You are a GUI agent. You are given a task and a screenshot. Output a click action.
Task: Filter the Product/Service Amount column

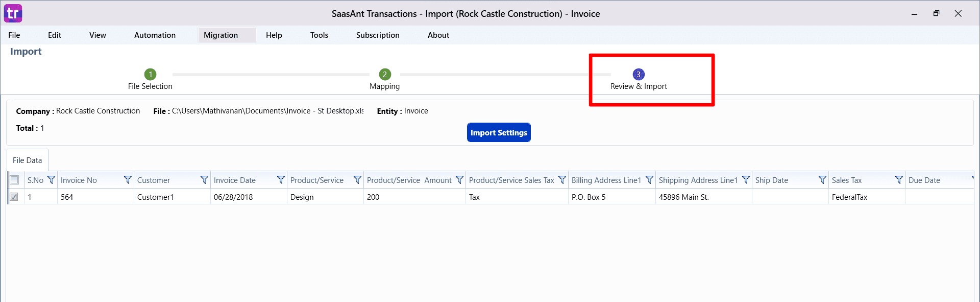459,180
